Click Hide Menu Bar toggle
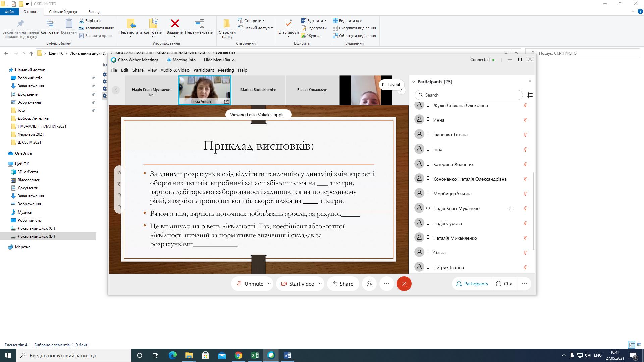This screenshot has width=644, height=362. coord(220,60)
